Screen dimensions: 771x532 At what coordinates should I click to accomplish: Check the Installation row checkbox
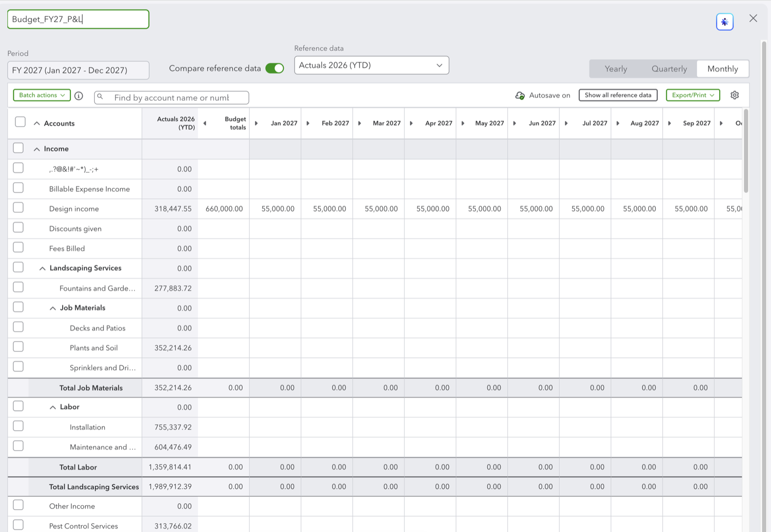[x=18, y=426]
